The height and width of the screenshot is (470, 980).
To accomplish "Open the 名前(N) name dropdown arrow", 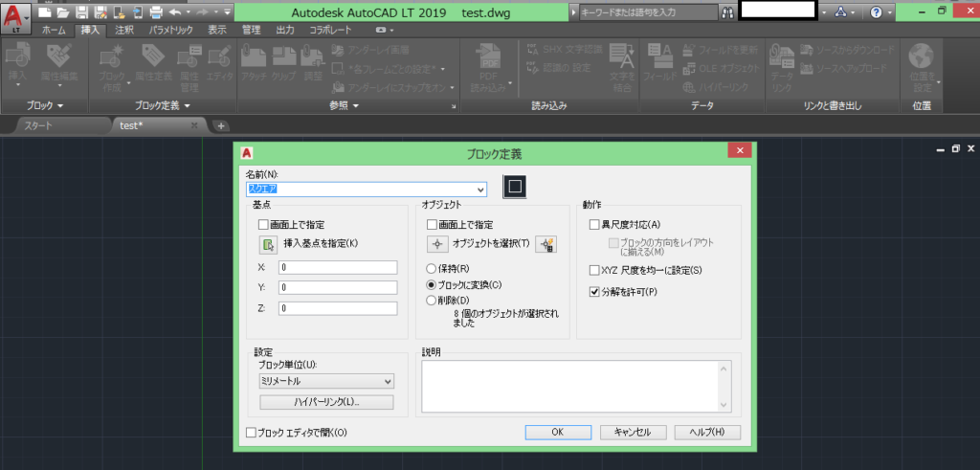I will 480,190.
